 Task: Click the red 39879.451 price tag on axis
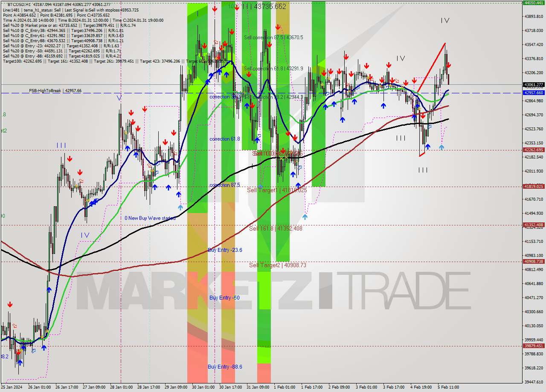(x=534, y=346)
